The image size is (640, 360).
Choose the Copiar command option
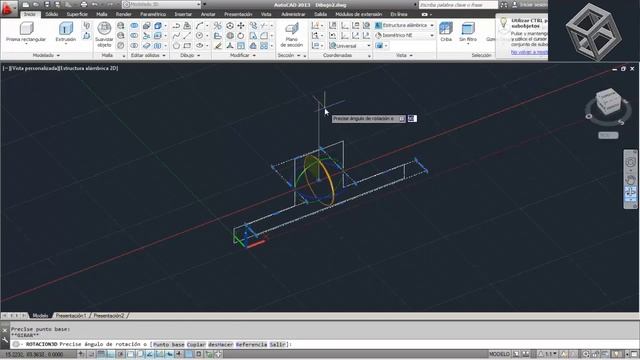[x=196, y=344]
